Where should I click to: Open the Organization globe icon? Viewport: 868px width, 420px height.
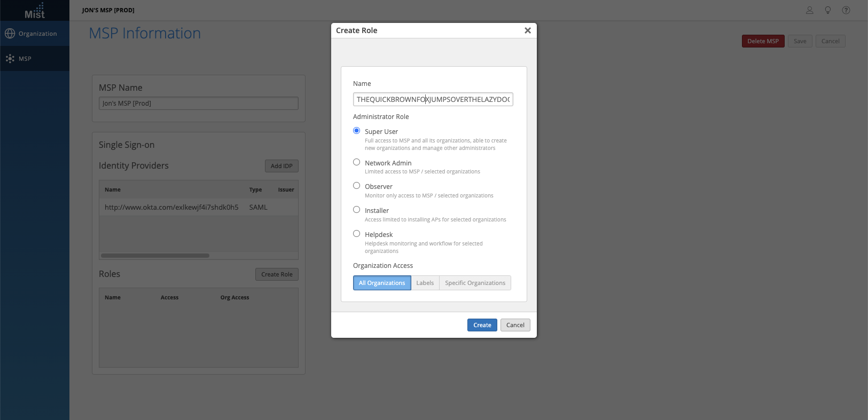tap(10, 34)
